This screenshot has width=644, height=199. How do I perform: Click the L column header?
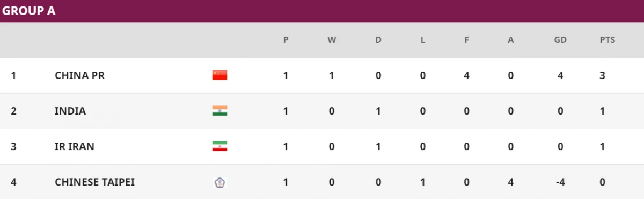pos(423,40)
